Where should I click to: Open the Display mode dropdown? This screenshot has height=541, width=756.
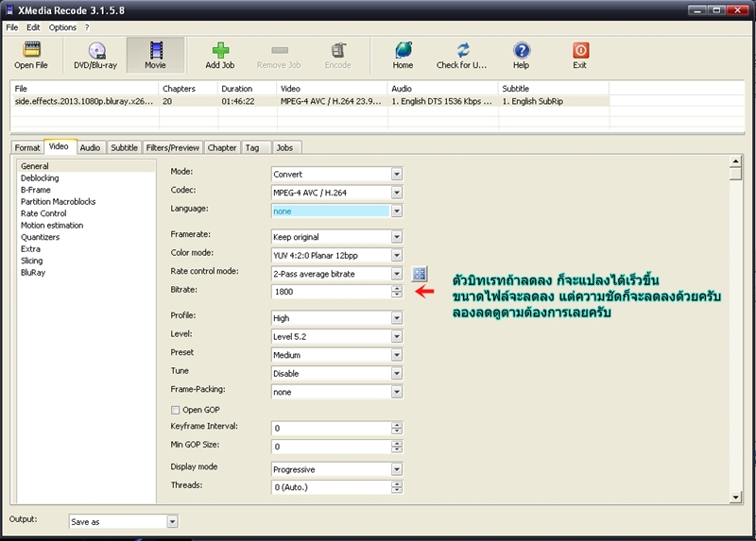[397, 469]
